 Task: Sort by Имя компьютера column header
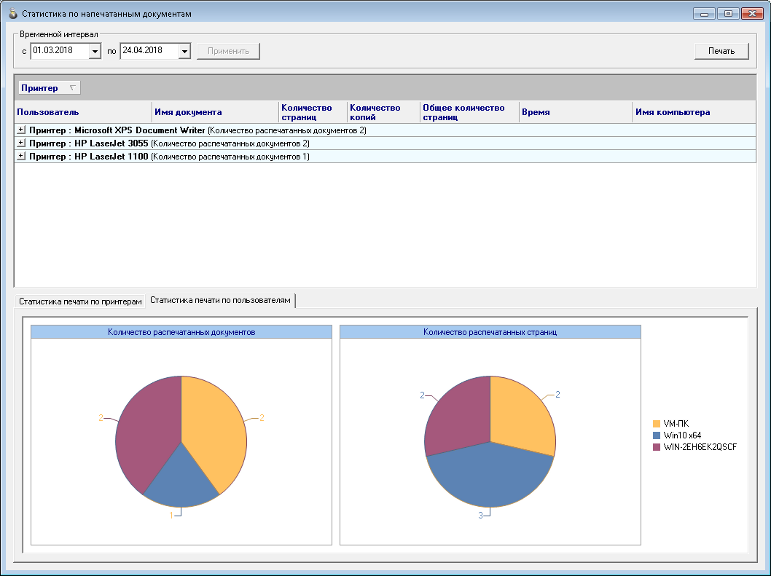pos(694,112)
